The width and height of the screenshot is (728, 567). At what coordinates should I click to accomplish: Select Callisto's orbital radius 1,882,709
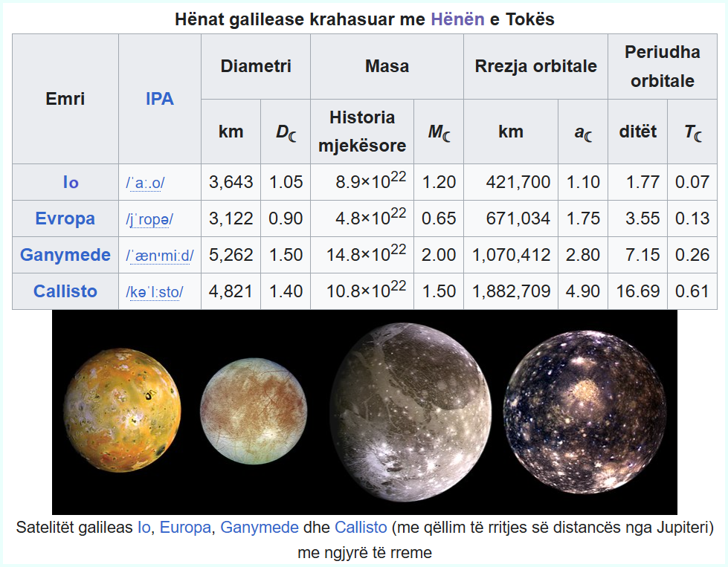(511, 291)
